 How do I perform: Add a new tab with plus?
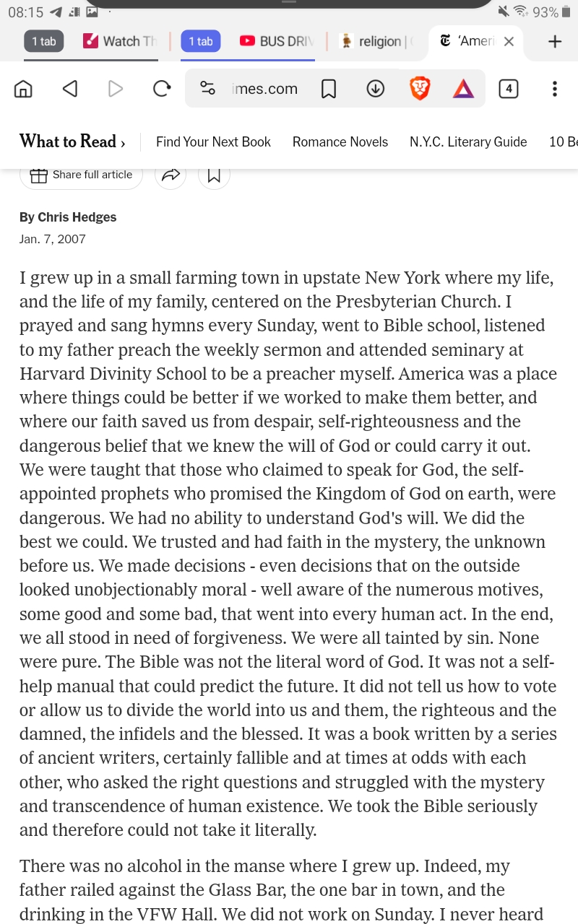[x=555, y=41]
